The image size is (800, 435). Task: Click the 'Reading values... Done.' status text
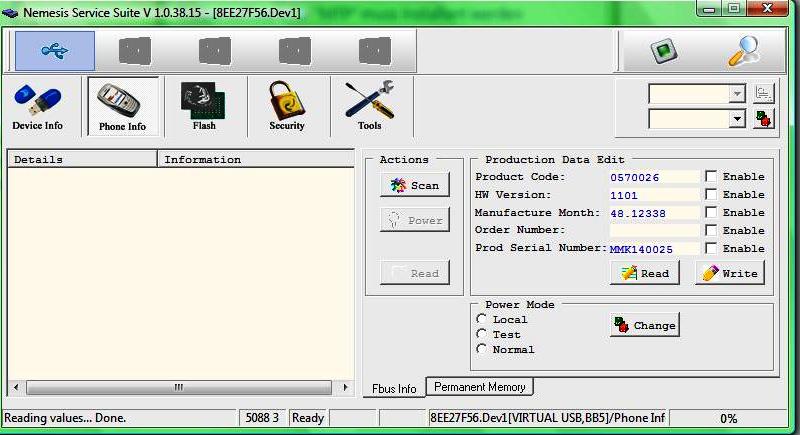click(x=65, y=418)
